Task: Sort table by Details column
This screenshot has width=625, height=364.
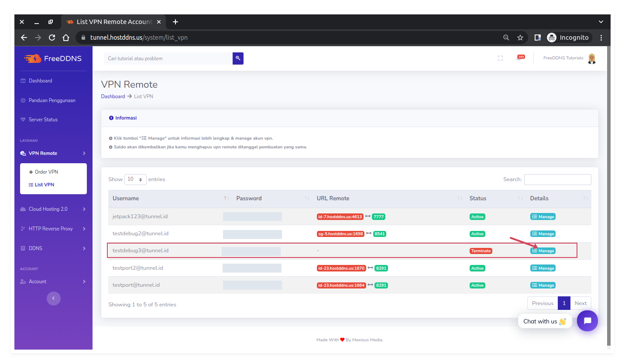Action: [x=559, y=198]
